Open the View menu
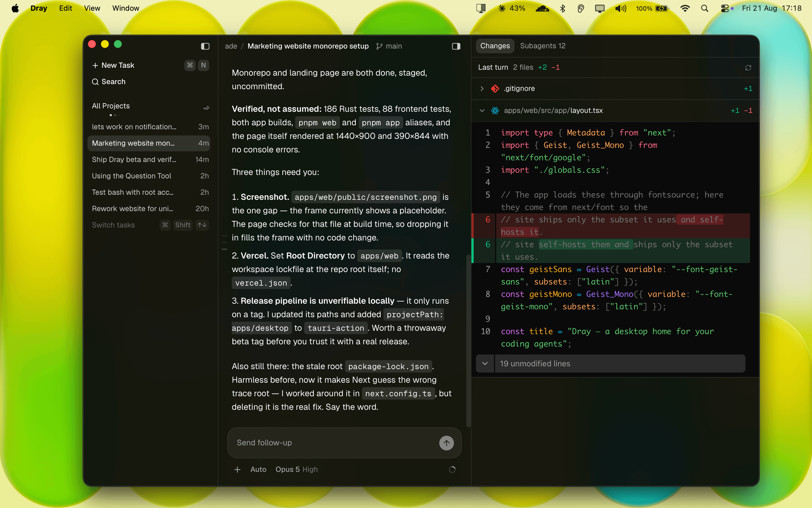The height and width of the screenshot is (508, 812). point(92,8)
